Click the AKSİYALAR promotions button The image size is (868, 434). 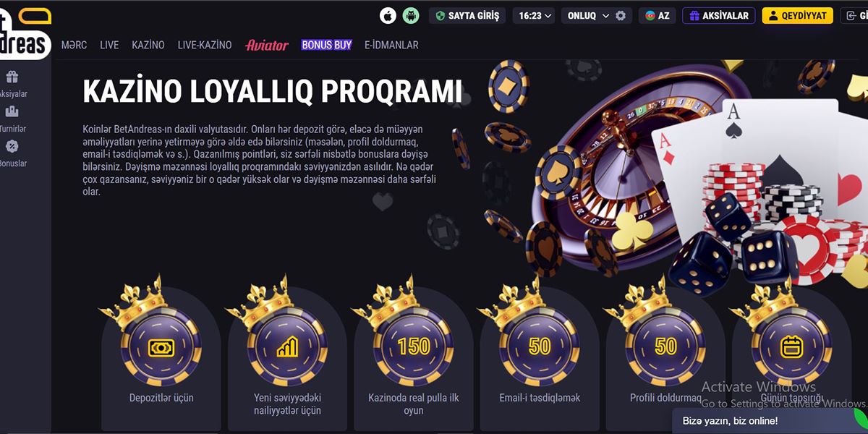point(719,16)
